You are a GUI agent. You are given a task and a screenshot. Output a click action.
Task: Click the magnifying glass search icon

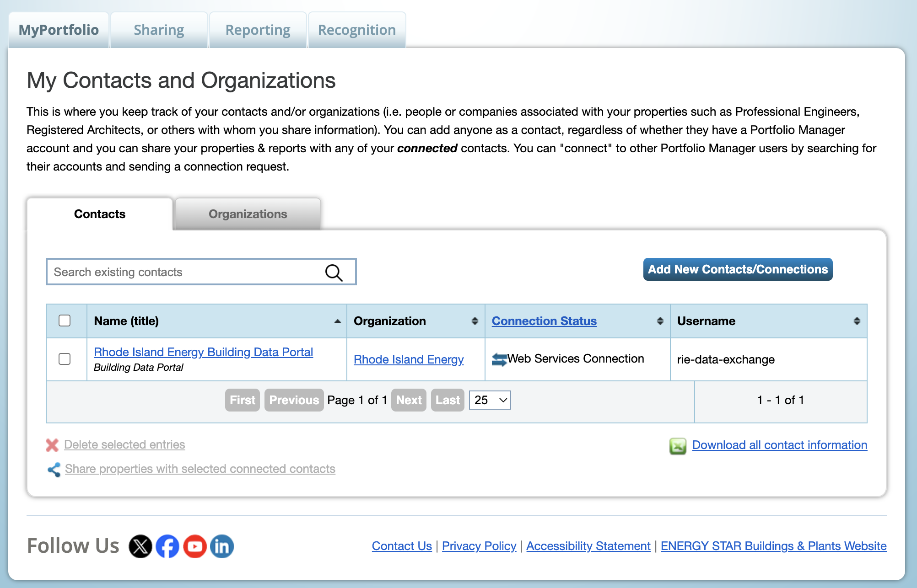(x=334, y=273)
